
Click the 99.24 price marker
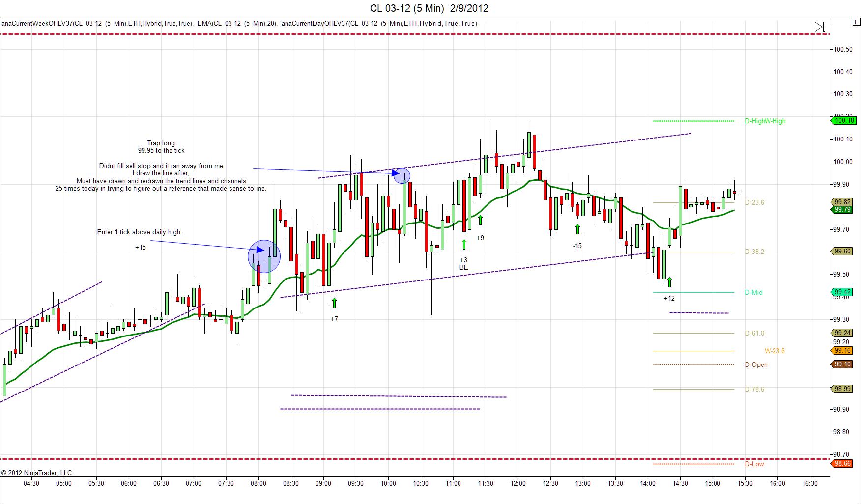pyautogui.click(x=842, y=333)
